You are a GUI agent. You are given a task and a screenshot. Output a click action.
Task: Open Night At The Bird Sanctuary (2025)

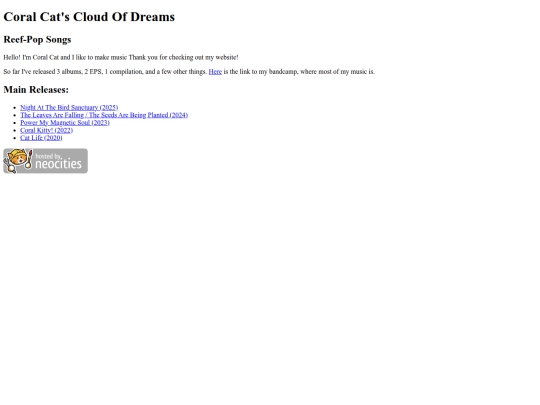tap(69, 107)
